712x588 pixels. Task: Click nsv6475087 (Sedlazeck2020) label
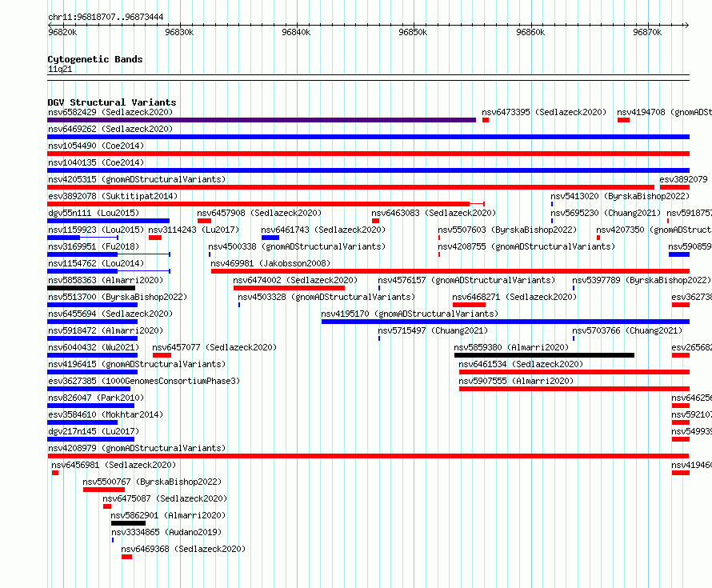tap(165, 498)
